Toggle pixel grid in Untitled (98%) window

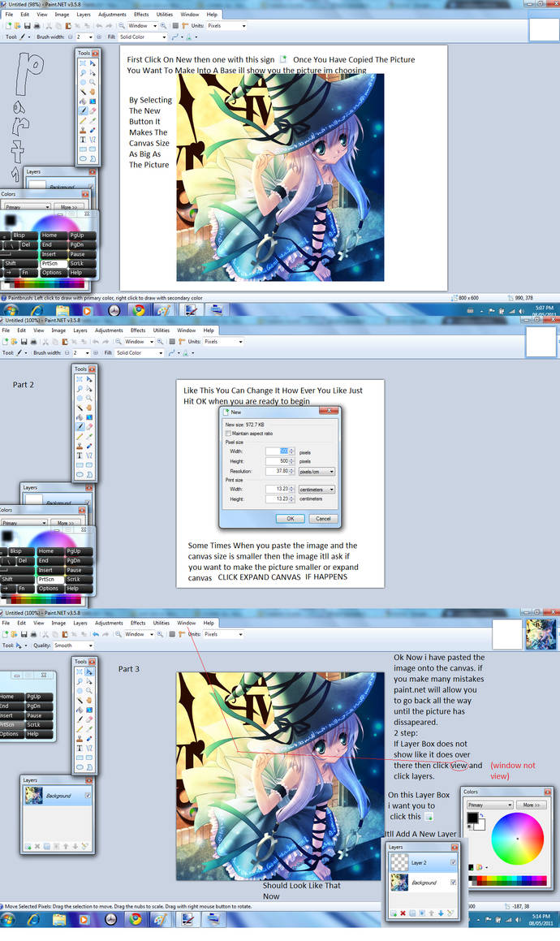175,26
